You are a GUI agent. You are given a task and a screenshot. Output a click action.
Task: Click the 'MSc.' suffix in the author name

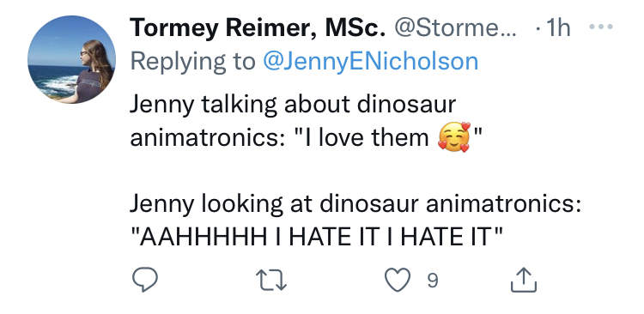(x=355, y=28)
